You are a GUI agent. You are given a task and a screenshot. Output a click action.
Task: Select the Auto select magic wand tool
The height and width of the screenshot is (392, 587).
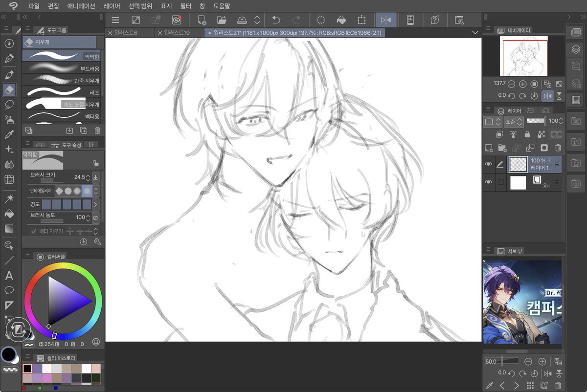tap(9, 198)
